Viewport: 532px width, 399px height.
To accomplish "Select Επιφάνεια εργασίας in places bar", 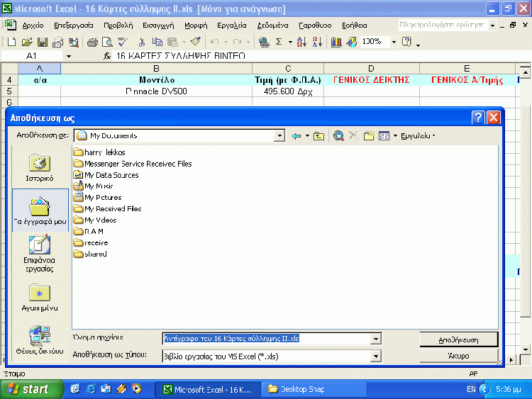I will [x=39, y=254].
